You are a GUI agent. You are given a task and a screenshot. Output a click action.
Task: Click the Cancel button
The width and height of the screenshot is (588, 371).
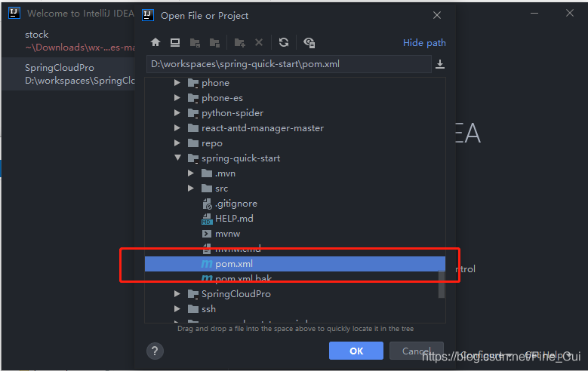pyautogui.click(x=416, y=351)
